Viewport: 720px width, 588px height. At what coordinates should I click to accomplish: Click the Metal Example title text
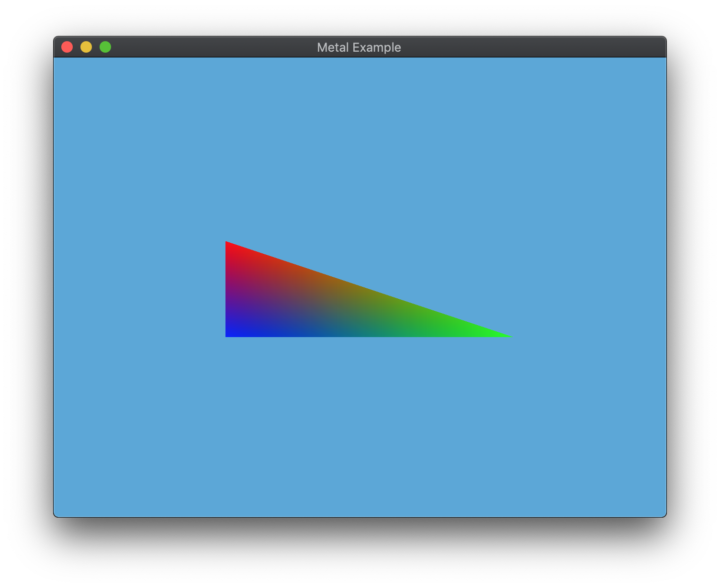point(359,47)
